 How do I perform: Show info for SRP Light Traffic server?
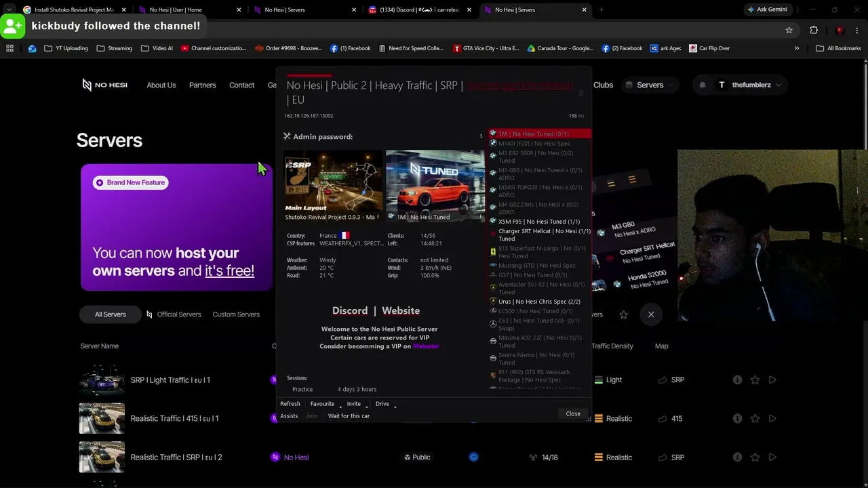(x=737, y=380)
